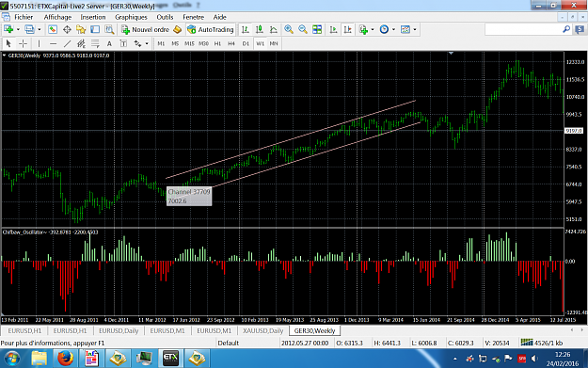Switch to line chart mode
The width and height of the screenshot is (588, 368).
click(274, 29)
